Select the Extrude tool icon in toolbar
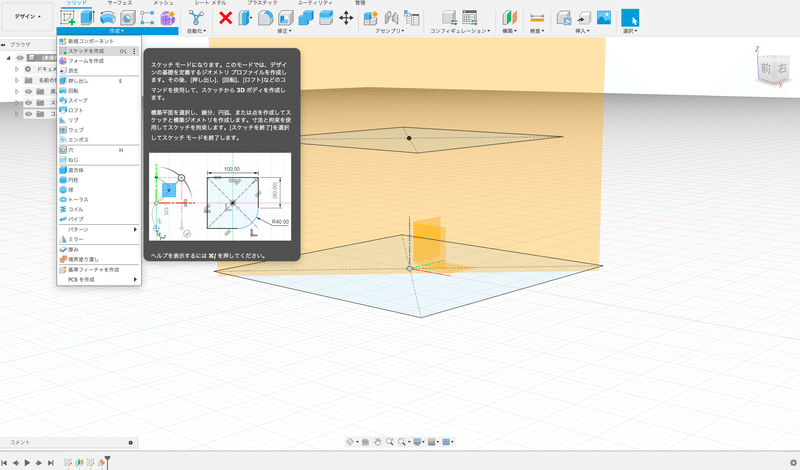 87,17
